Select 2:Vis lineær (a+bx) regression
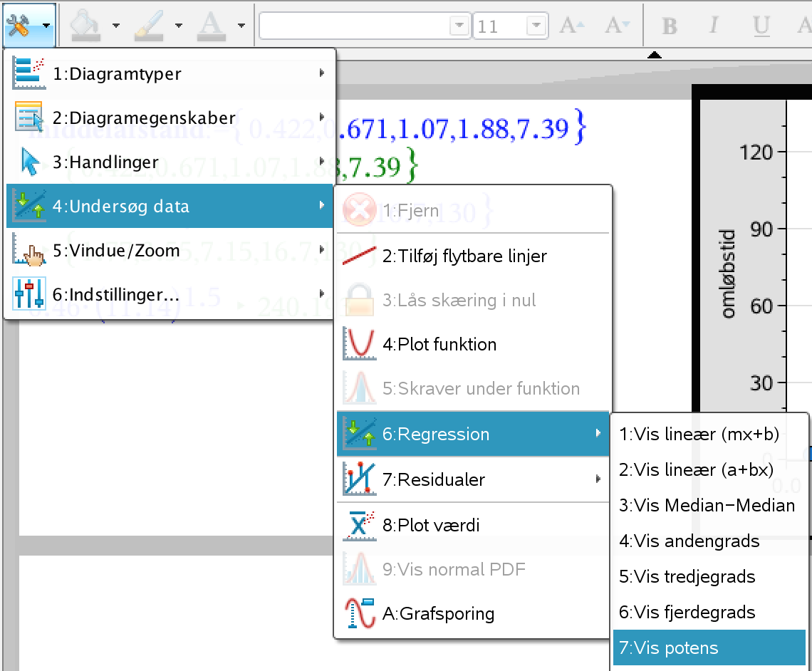This screenshot has width=812, height=671. (x=709, y=469)
